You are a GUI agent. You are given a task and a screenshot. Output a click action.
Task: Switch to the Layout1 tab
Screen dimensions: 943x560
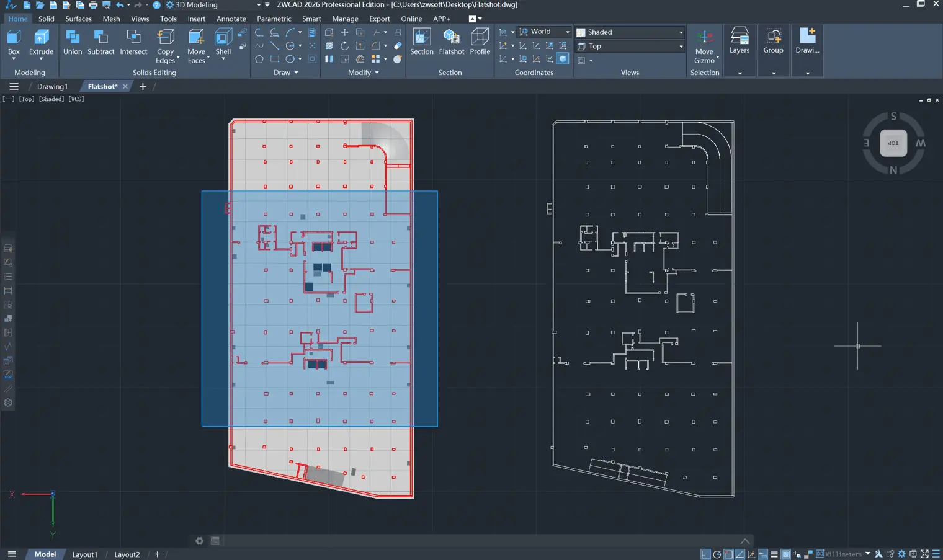coord(84,554)
